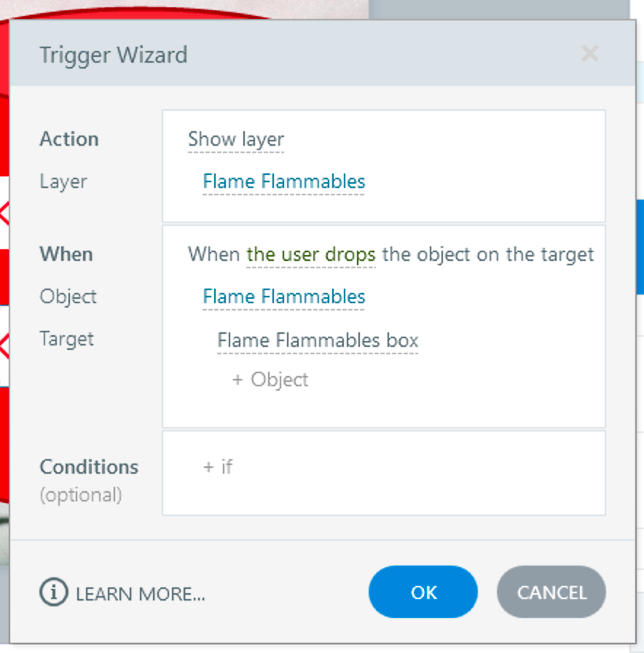
Task: Select the Flame Flammables dragged object under When
Action: point(283,297)
